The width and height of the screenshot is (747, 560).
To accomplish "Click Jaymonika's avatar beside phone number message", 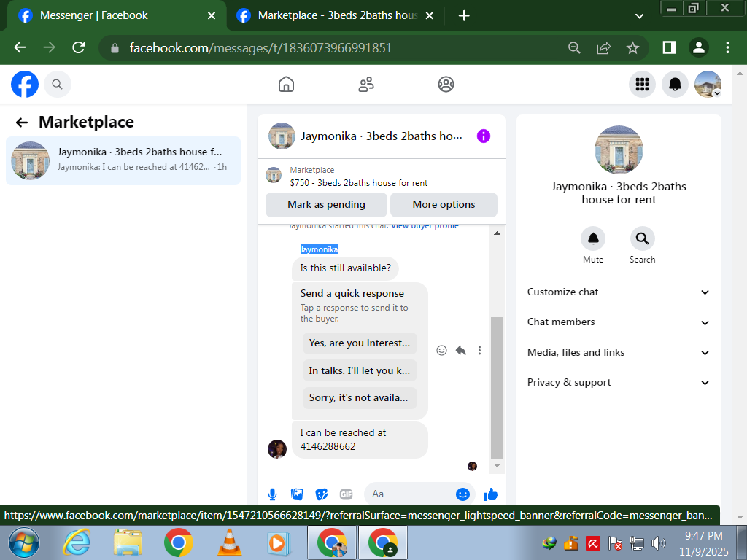I will click(277, 449).
